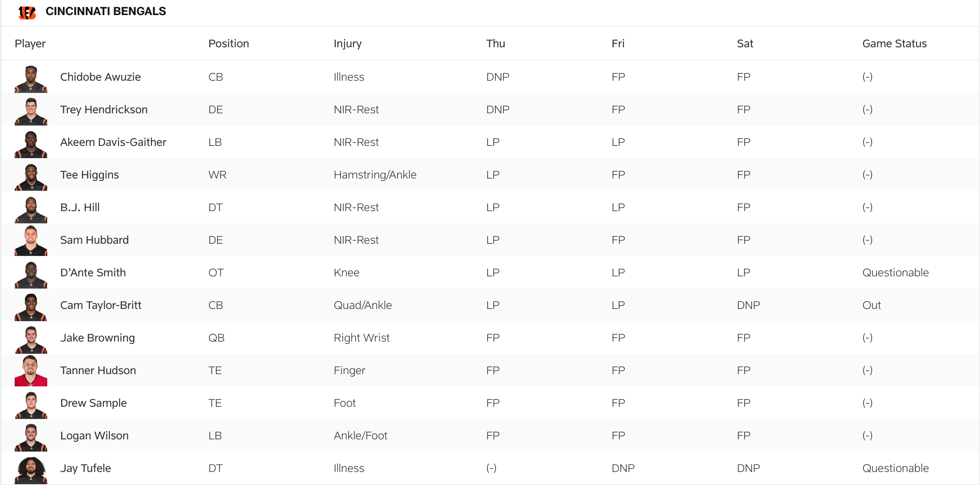
Task: Click Tanner Hudson's red-jersey headshot
Action: click(31, 371)
